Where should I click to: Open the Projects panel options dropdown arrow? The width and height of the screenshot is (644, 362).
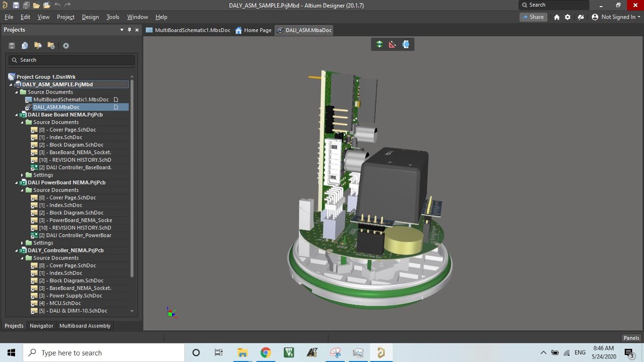(122, 30)
